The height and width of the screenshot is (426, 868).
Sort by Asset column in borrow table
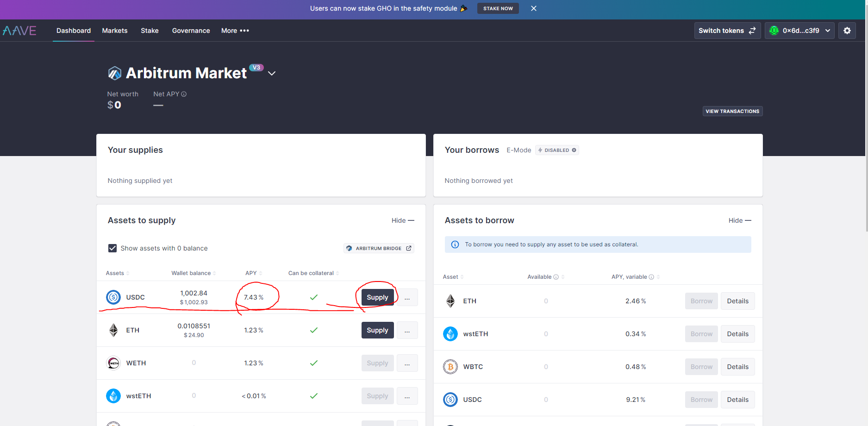[x=453, y=277]
